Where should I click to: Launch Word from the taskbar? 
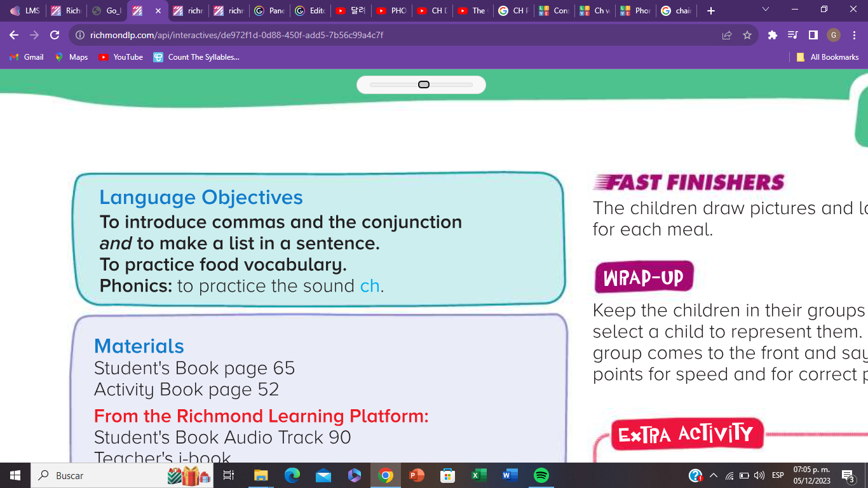click(x=509, y=475)
